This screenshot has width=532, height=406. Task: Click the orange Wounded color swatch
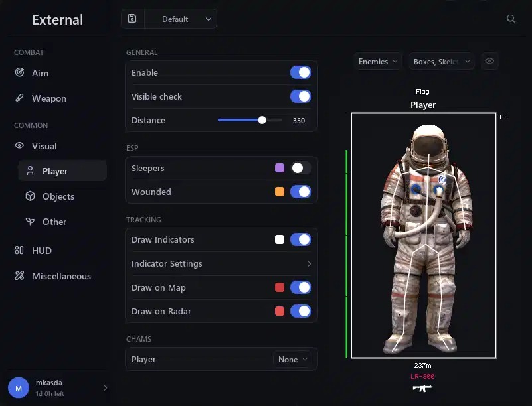280,192
